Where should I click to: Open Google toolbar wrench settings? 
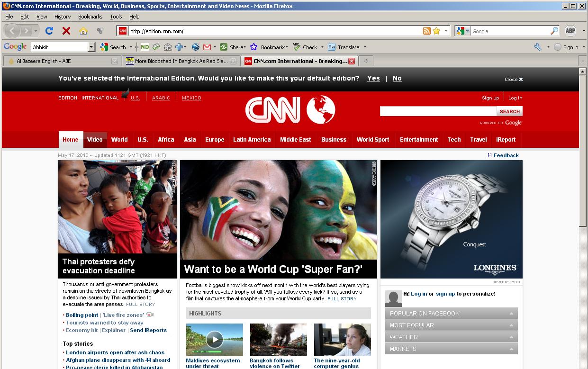coord(537,47)
